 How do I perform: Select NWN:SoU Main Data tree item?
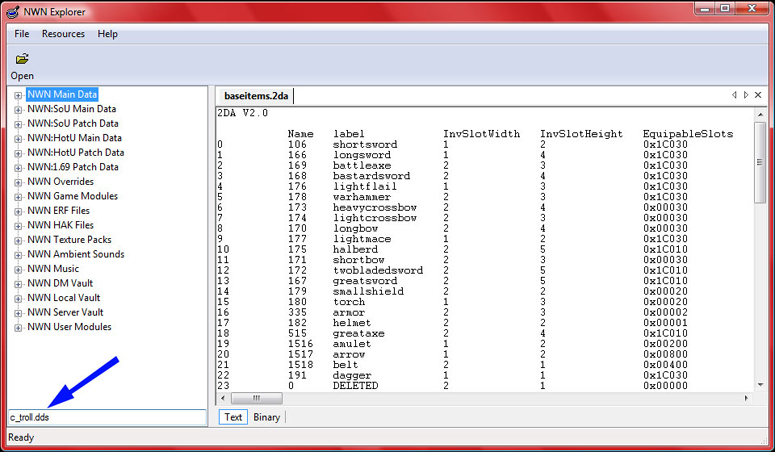point(72,109)
